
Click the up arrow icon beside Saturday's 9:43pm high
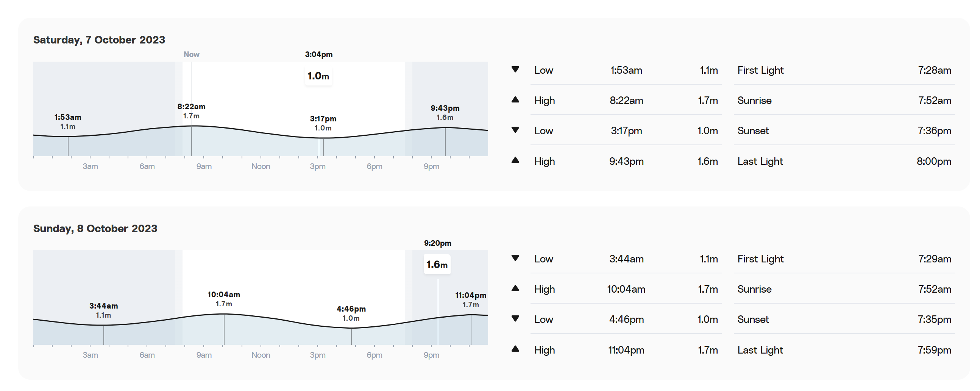pyautogui.click(x=515, y=160)
